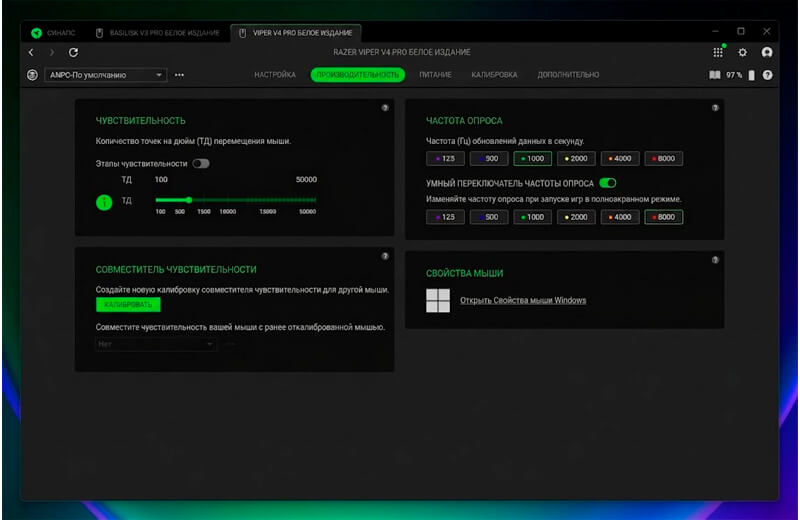The height and width of the screenshot is (520, 800).
Task: Open the profile options three-dot menu
Action: (x=179, y=75)
